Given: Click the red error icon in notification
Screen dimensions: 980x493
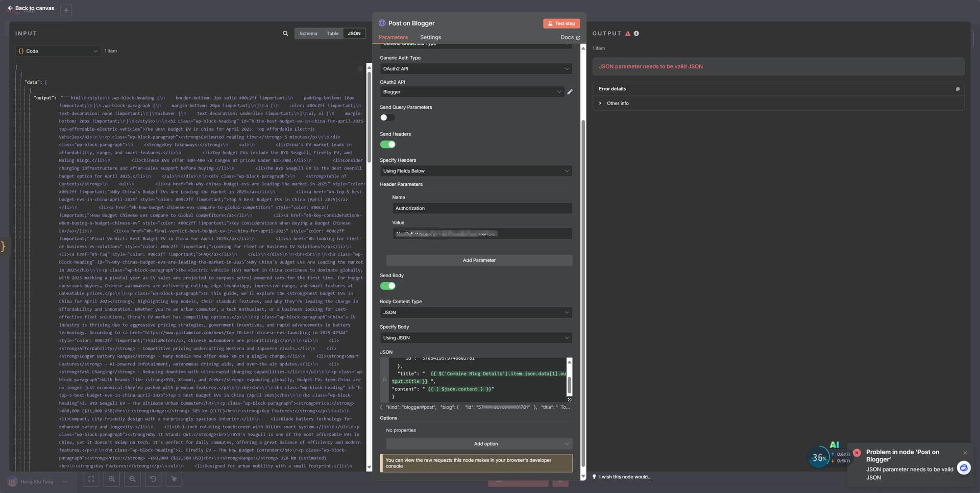Looking at the screenshot, I should [x=857, y=453].
